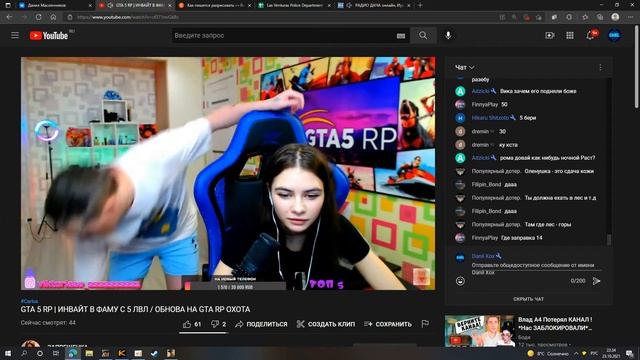This screenshot has height=360, width=640.
Task: Click the taskbar clock and date
Action: [611, 353]
